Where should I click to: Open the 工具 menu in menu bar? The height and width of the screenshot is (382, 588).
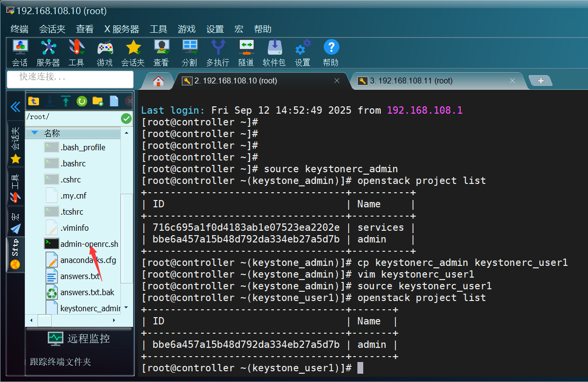(x=158, y=29)
